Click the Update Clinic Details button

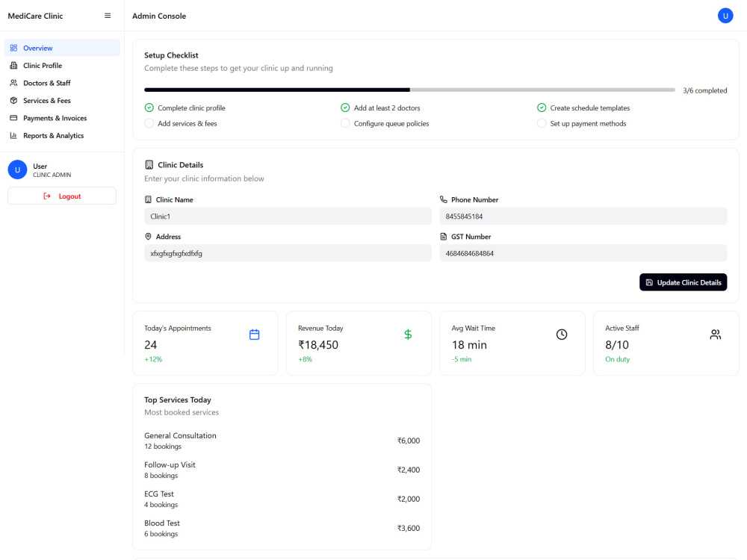click(683, 282)
